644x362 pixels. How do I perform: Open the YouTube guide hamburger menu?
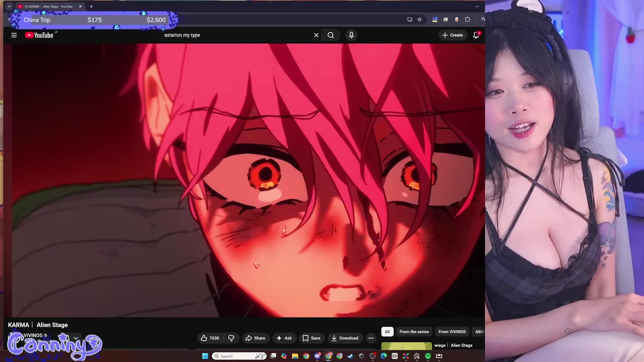[x=14, y=35]
